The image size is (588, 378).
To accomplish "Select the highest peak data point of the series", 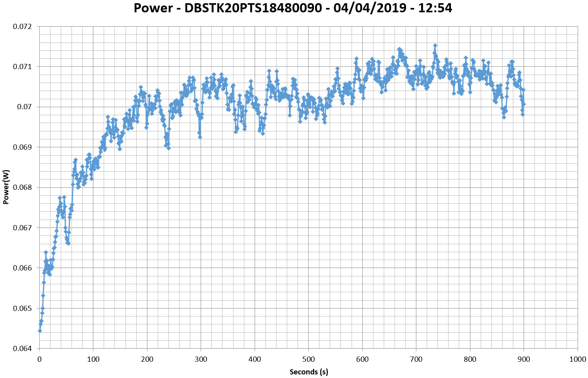I will (435, 46).
